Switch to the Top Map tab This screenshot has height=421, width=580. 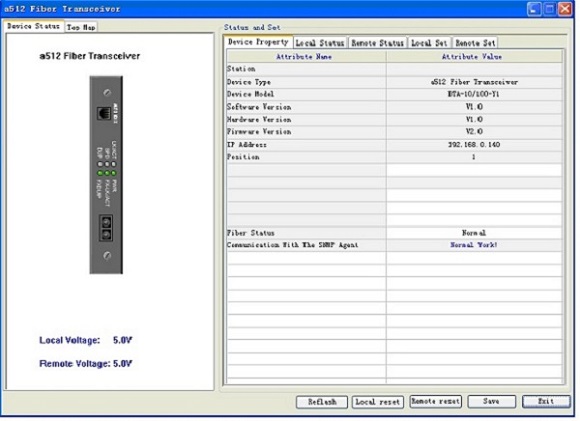tap(81, 27)
